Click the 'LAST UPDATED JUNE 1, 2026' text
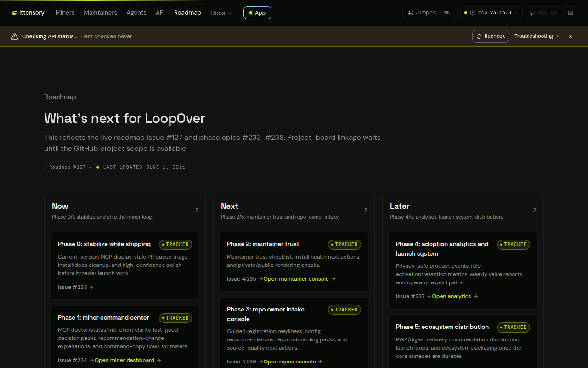The image size is (588, 368). [144, 167]
